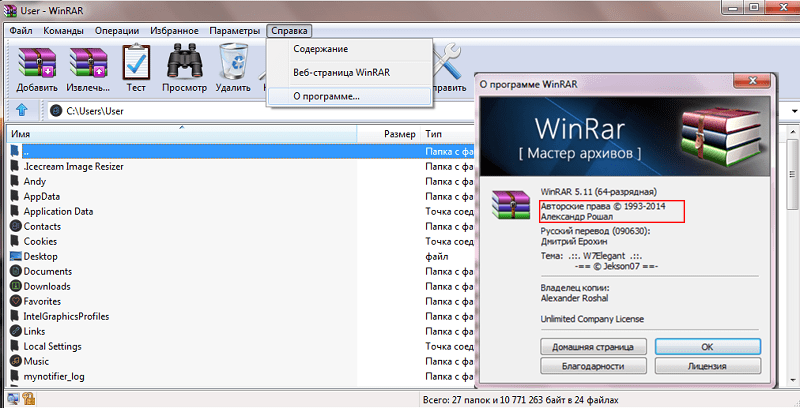Select .Icecream Image Resizer folder

(x=73, y=166)
